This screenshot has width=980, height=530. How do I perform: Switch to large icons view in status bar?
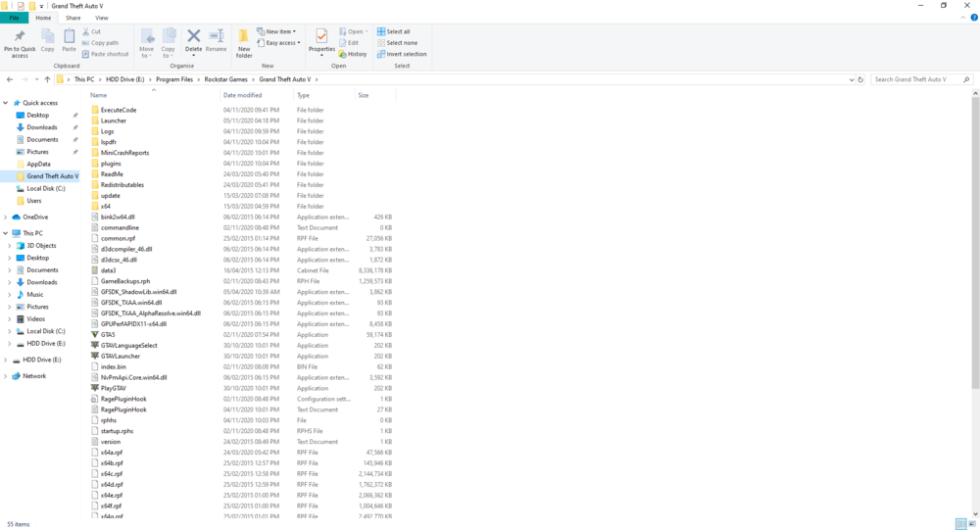coord(972,524)
